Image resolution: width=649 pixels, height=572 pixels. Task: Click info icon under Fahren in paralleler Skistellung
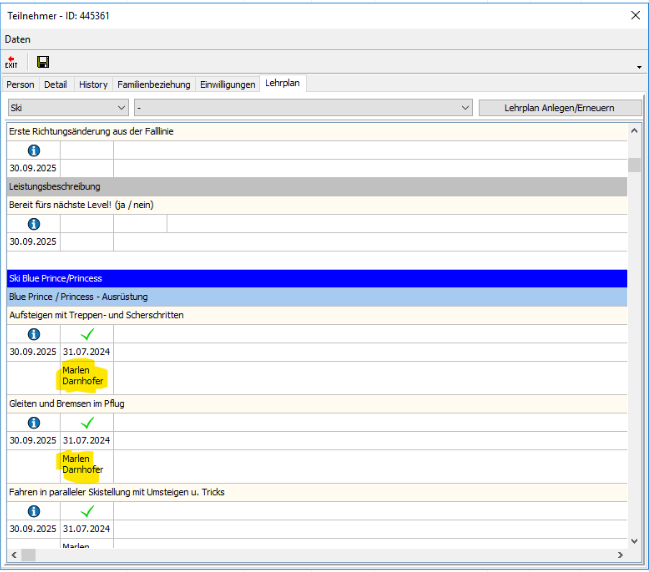click(x=34, y=510)
